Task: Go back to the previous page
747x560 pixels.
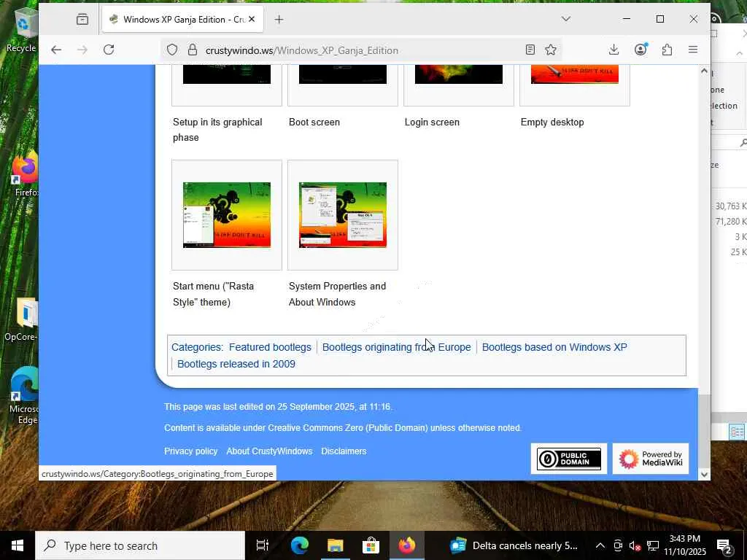Action: 56,50
